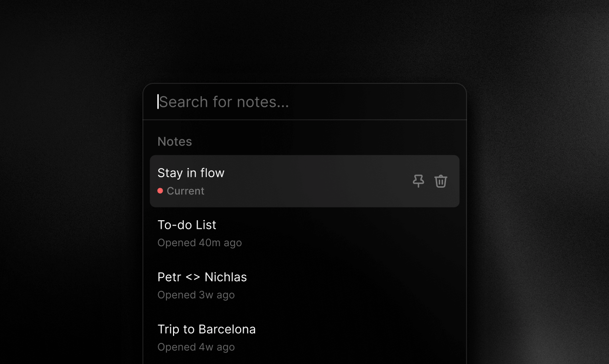Click the red status dot beside Current
Viewport: 609px width, 364px height.
pyautogui.click(x=160, y=191)
